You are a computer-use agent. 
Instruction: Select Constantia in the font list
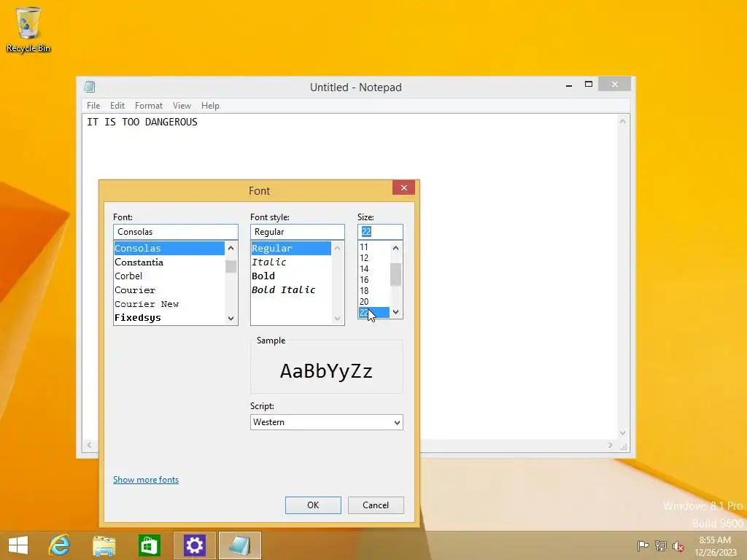tap(169, 262)
